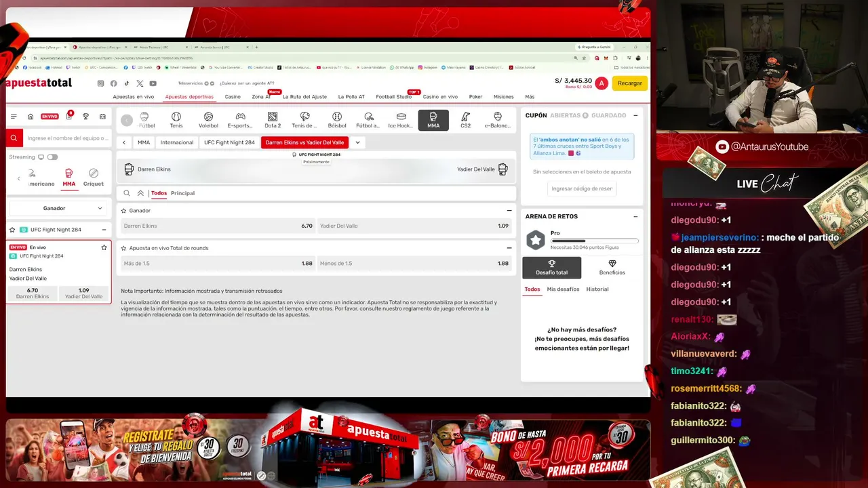Switch to the Mis desafíos tab
Screen dimensions: 868x488
tap(563, 289)
